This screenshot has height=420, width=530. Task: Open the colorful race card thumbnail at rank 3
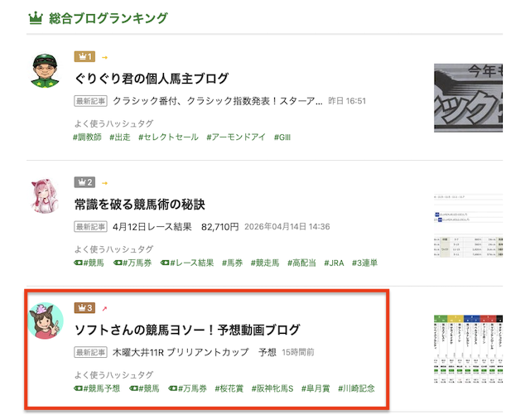(x=468, y=347)
